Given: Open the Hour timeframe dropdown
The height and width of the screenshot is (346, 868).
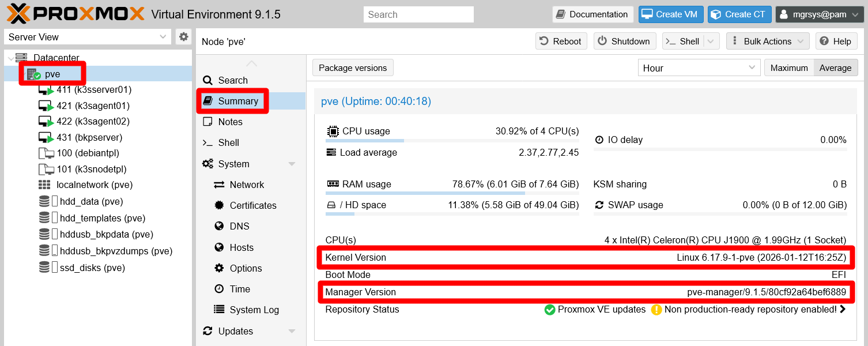Looking at the screenshot, I should coord(699,68).
